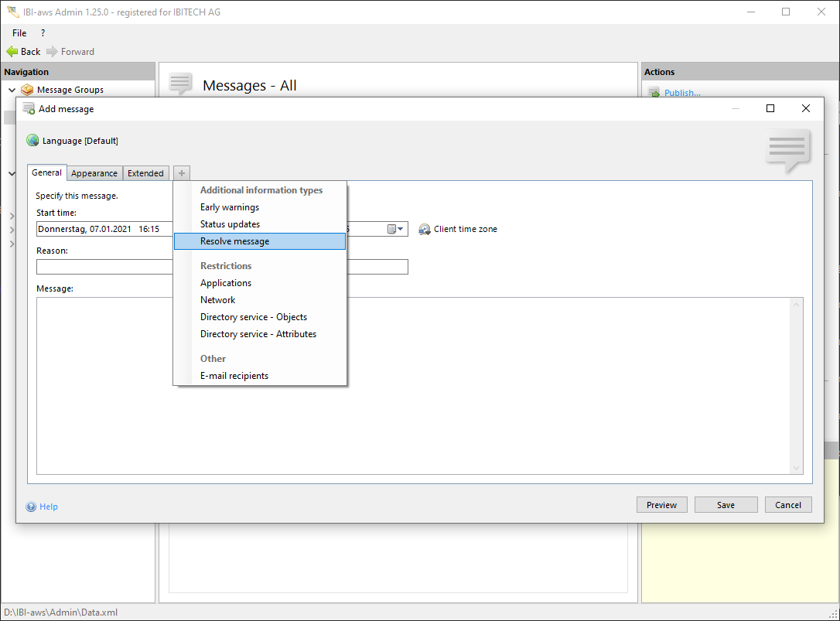Click the Message Groups package icon
The height and width of the screenshot is (621, 840).
(28, 90)
